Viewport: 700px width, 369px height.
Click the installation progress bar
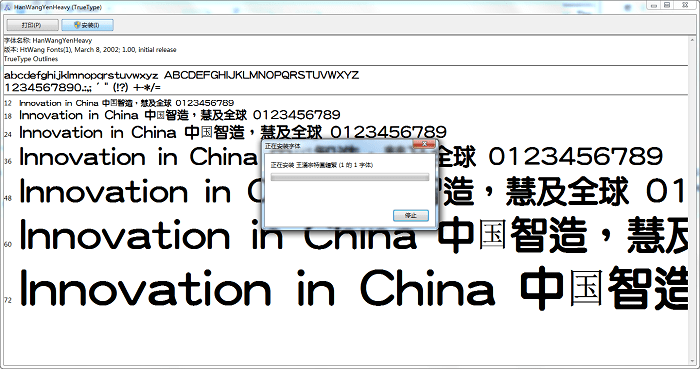pos(350,177)
